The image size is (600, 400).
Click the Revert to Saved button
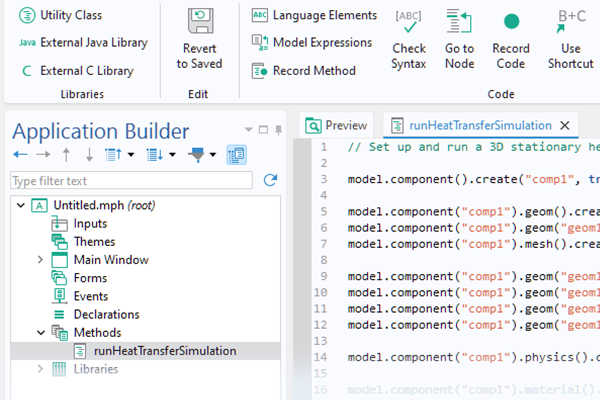(x=200, y=40)
